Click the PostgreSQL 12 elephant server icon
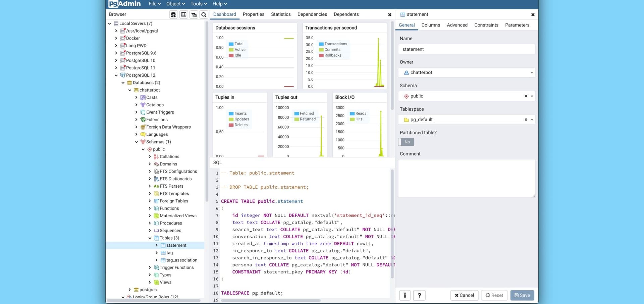 click(123, 75)
